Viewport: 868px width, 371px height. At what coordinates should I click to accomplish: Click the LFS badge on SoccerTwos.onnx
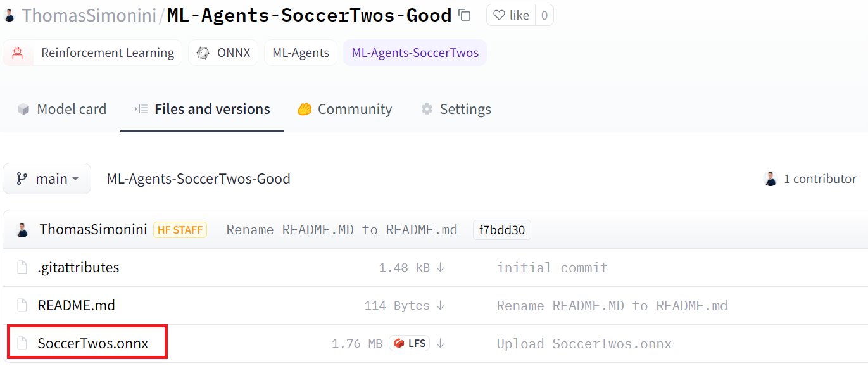coord(410,344)
